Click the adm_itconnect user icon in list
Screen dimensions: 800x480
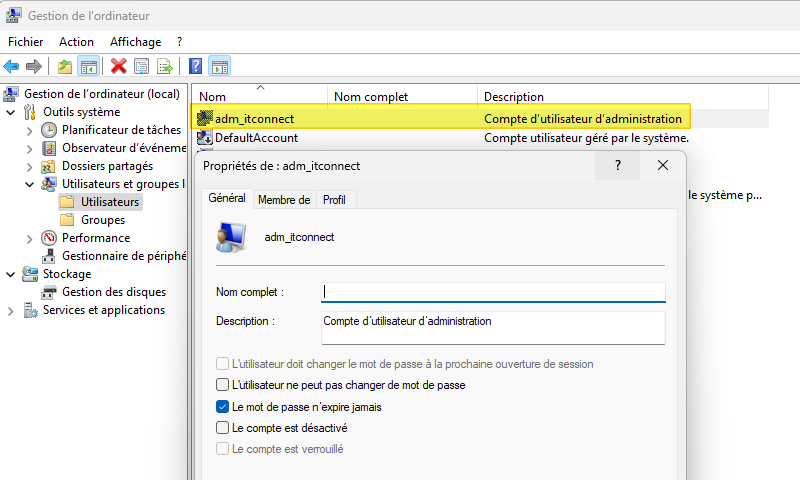(x=205, y=118)
